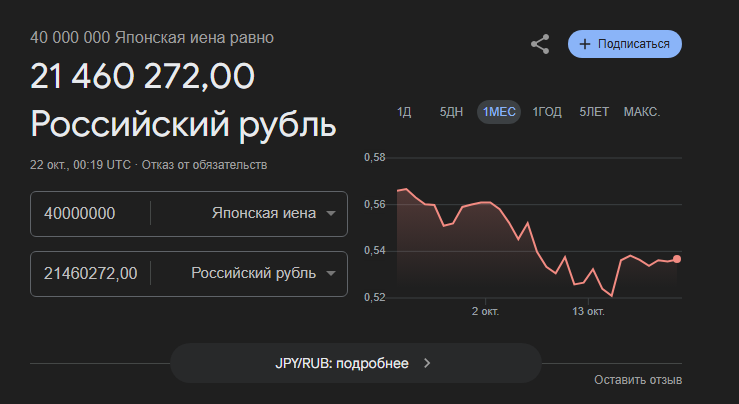This screenshot has width=739, height=404.
Task: Show the МАКС. chart range
Action: pos(642,112)
